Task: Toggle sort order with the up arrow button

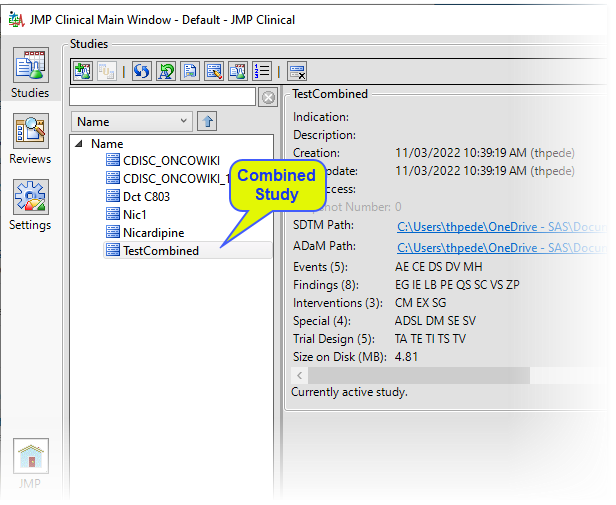Action: (x=207, y=122)
